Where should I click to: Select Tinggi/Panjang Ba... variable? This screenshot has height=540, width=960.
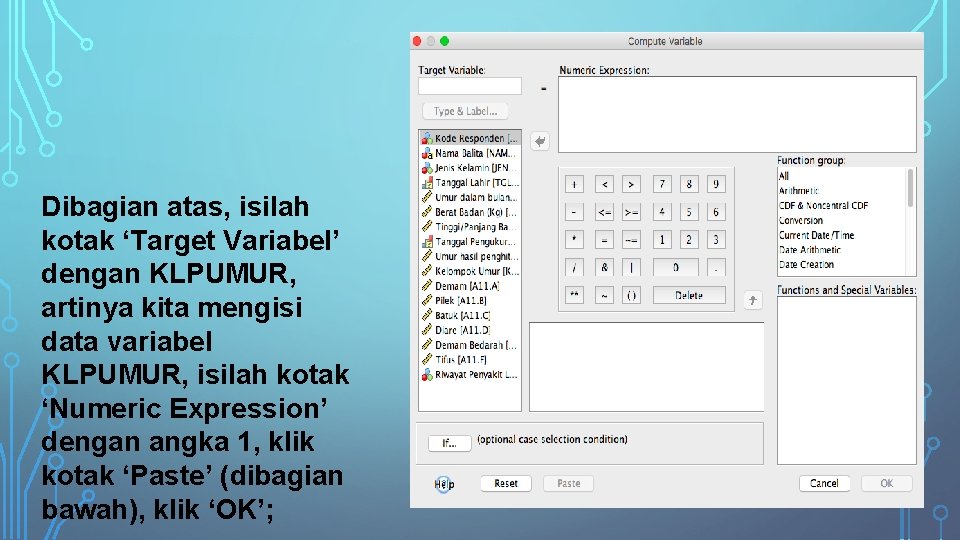[470, 227]
